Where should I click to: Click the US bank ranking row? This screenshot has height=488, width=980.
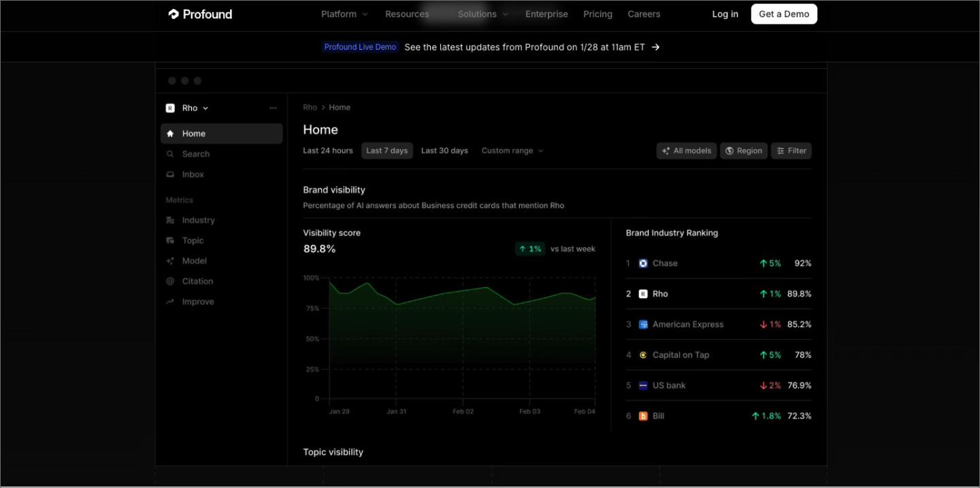(x=719, y=385)
